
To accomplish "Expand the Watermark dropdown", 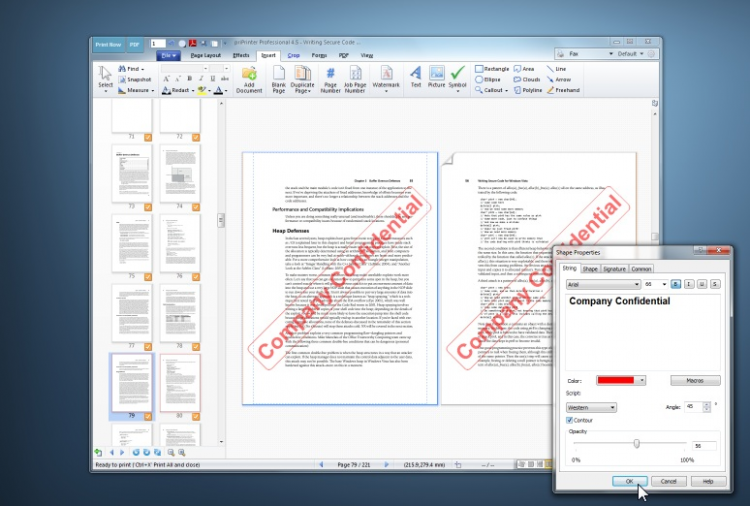I will (x=386, y=91).
